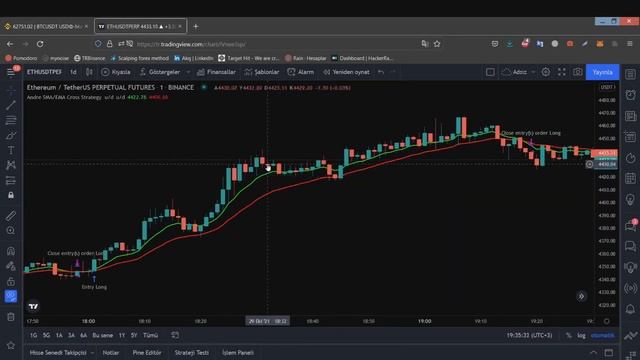Toggle hide all drawings icon
640x360 pixels.
(11, 296)
